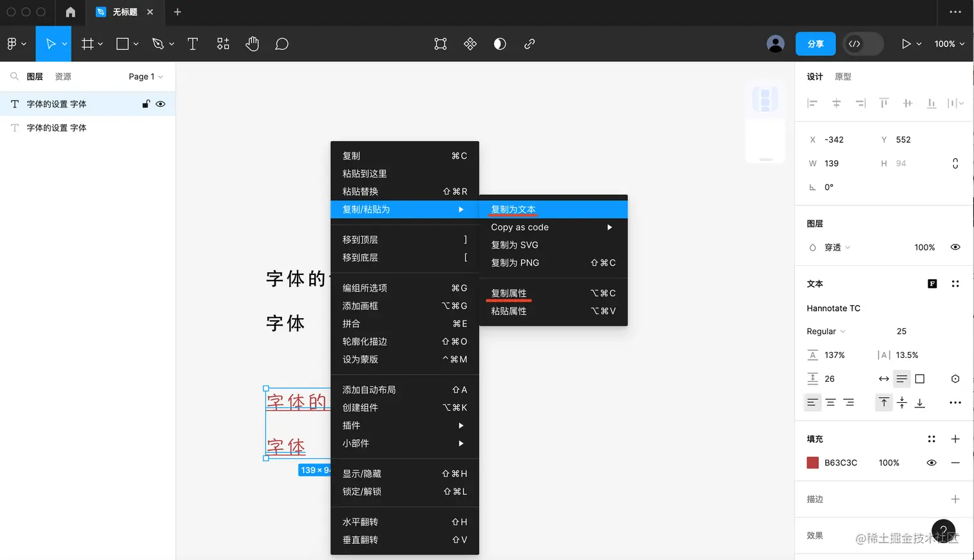Open Copy as code submenu
Viewport: 974px width, 560px height.
click(553, 227)
